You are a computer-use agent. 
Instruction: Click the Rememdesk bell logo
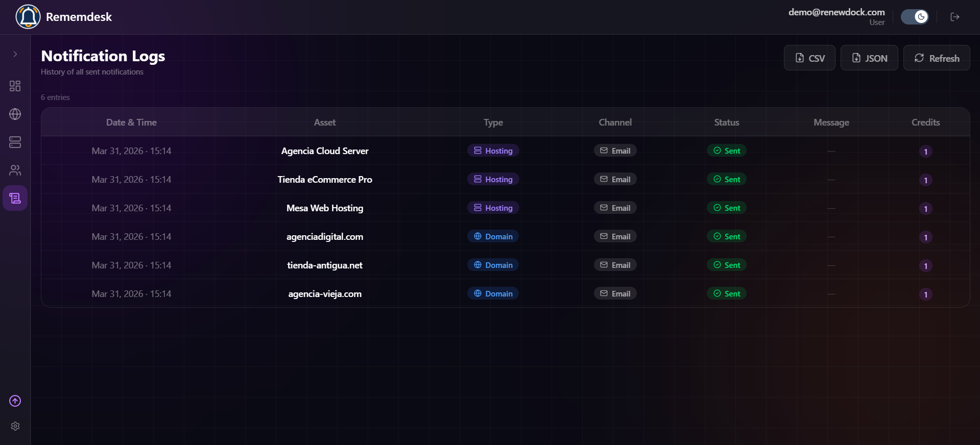point(28,17)
